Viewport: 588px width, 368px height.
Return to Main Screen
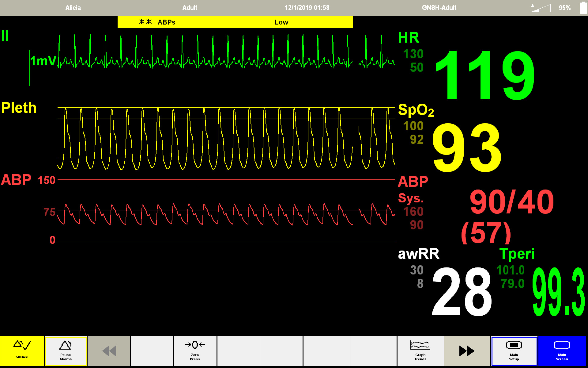pos(562,351)
